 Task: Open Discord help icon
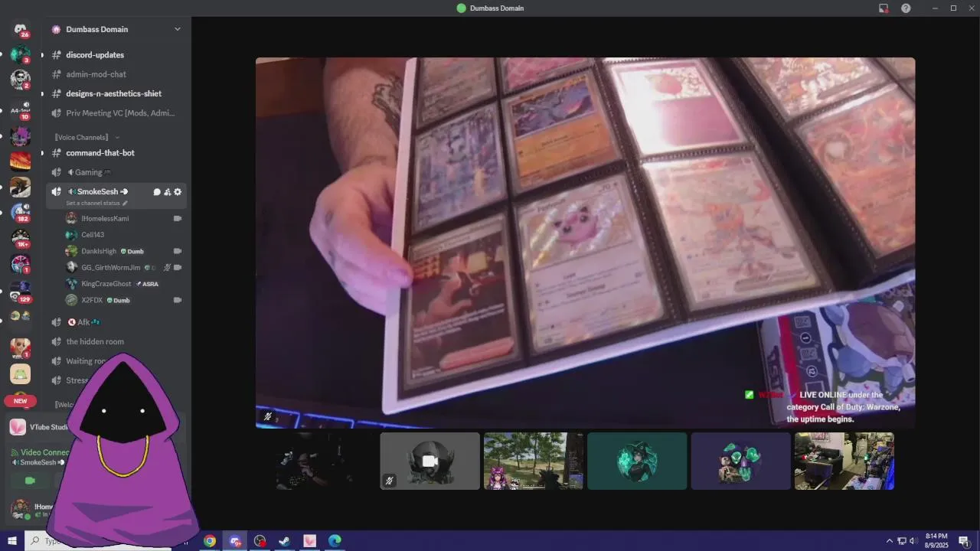906,8
